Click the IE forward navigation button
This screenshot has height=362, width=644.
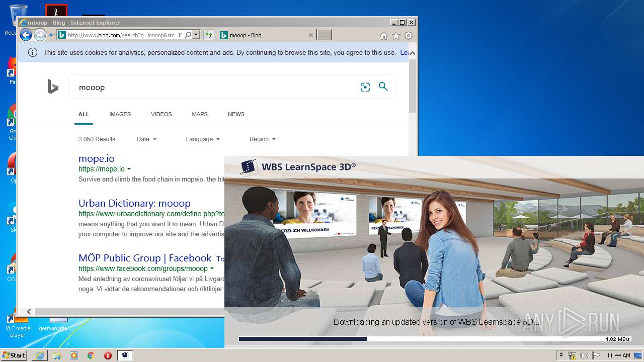tap(40, 35)
